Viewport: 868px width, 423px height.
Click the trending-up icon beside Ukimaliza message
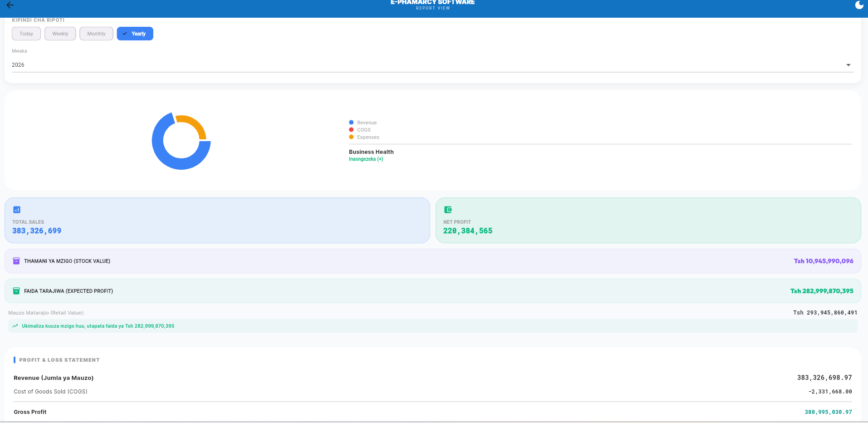pos(15,326)
